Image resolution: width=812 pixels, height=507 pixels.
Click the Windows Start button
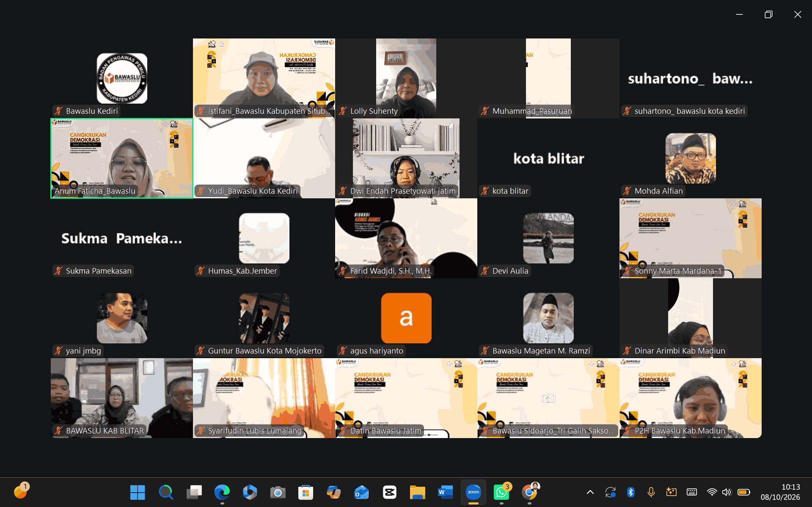pyautogui.click(x=138, y=492)
